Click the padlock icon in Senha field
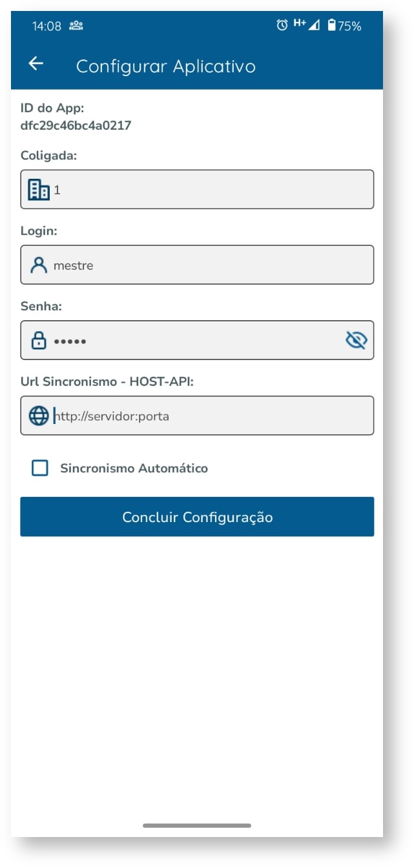Image resolution: width=414 pixels, height=868 pixels. tap(39, 341)
